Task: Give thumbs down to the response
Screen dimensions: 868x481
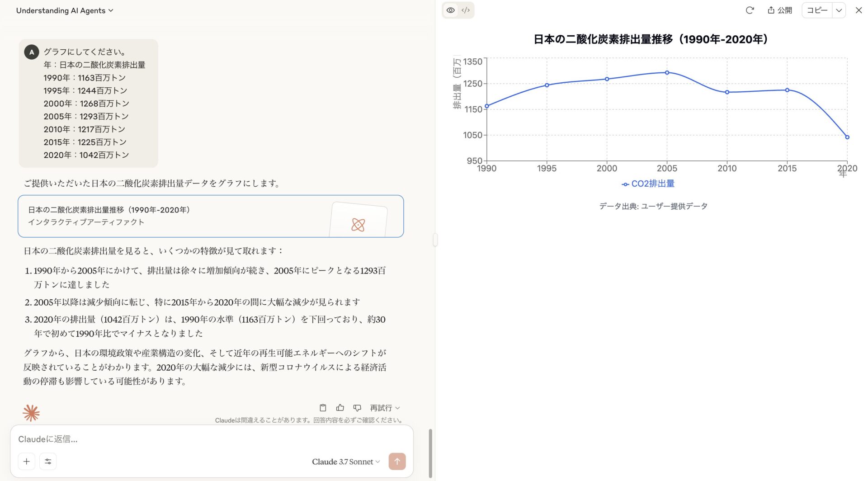Action: tap(357, 408)
